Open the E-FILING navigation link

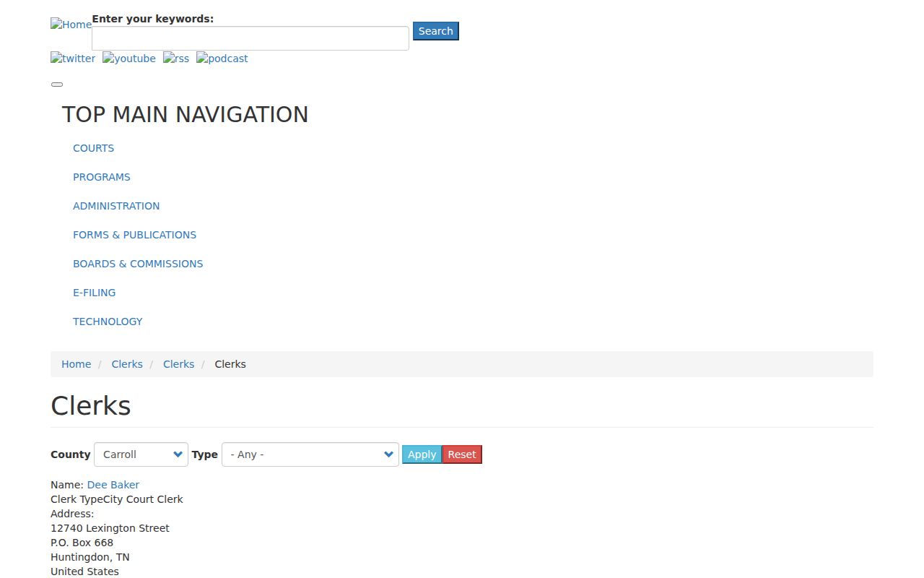(x=94, y=293)
